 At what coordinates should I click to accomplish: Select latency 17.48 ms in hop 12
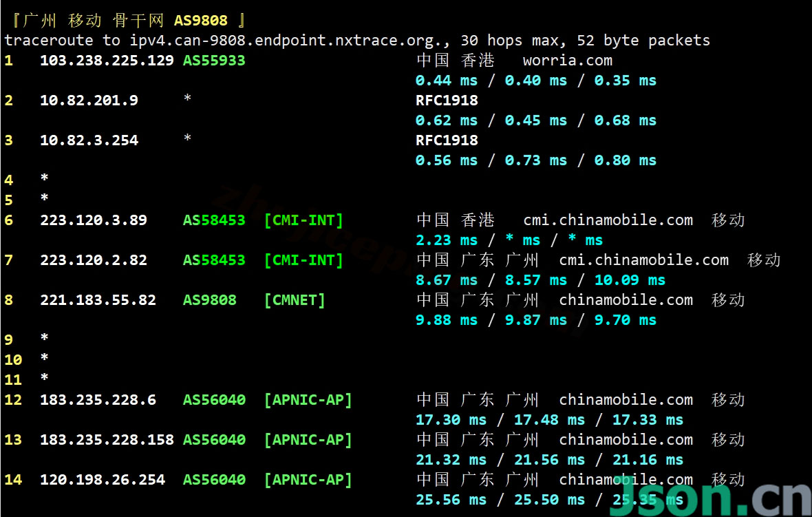549,420
